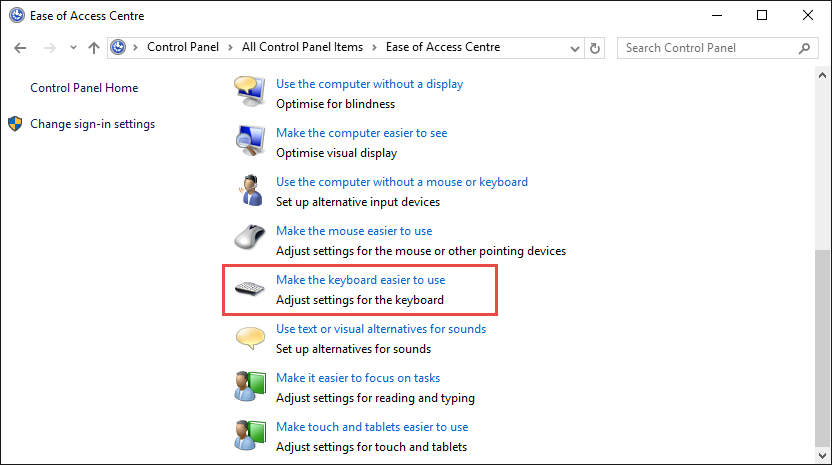Viewport: 832px width, 465px height.
Task: Expand chevron after Control Panel breadcrumb
Action: coord(230,47)
